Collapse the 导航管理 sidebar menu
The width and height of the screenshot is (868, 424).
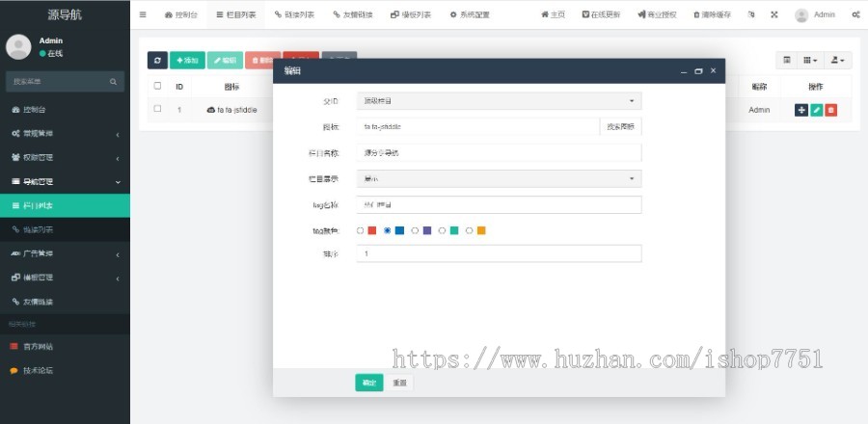pyautogui.click(x=65, y=182)
